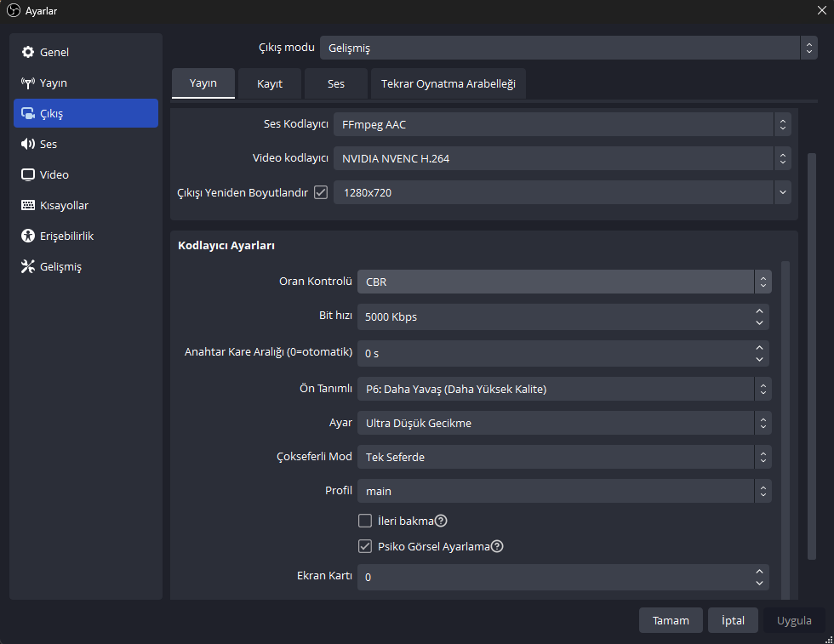This screenshot has width=834, height=644.
Task: Click the Bit hızı 5000 Kbps field
Action: [553, 317]
